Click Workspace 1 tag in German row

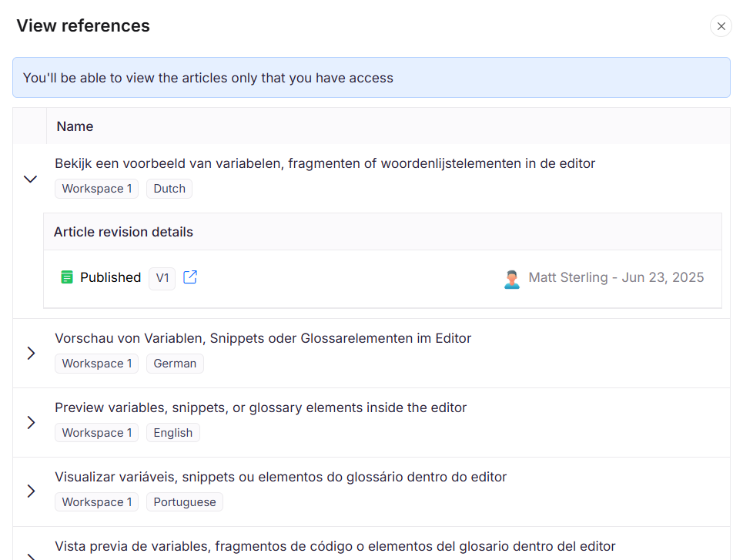(x=97, y=364)
